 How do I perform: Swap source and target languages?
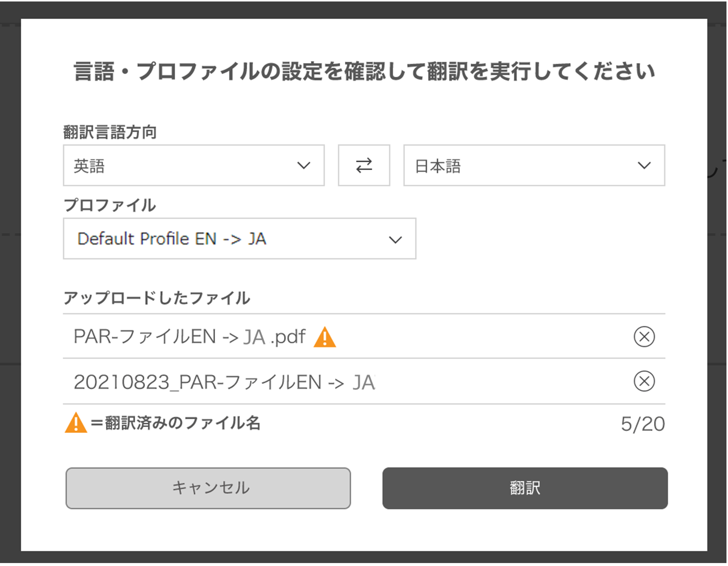(x=364, y=165)
